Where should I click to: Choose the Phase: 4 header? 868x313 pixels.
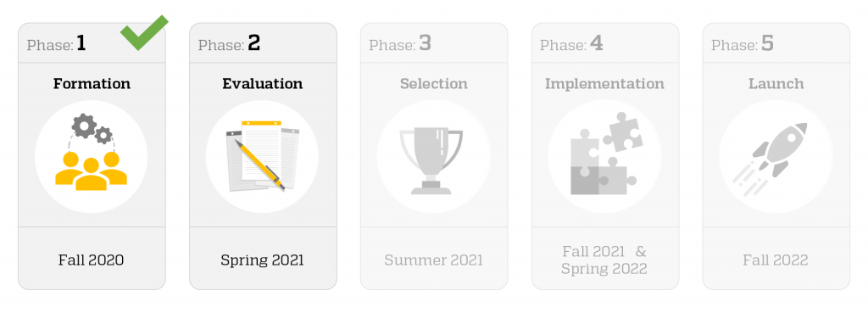pyautogui.click(x=571, y=44)
